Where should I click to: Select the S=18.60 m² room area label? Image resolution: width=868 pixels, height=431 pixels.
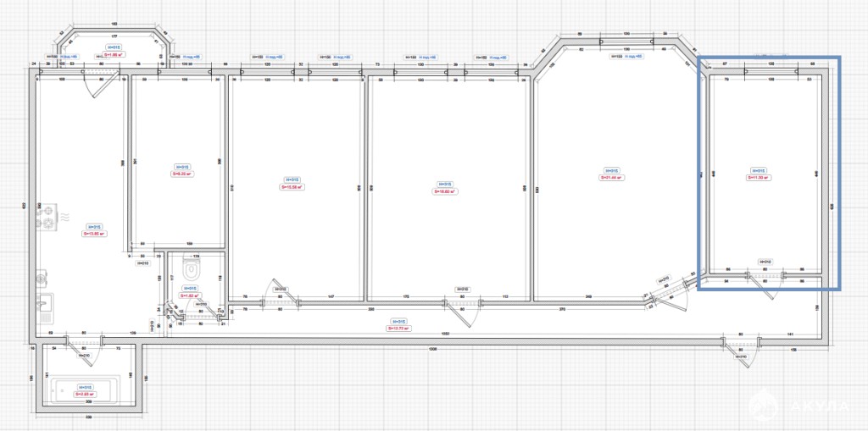[446, 192]
